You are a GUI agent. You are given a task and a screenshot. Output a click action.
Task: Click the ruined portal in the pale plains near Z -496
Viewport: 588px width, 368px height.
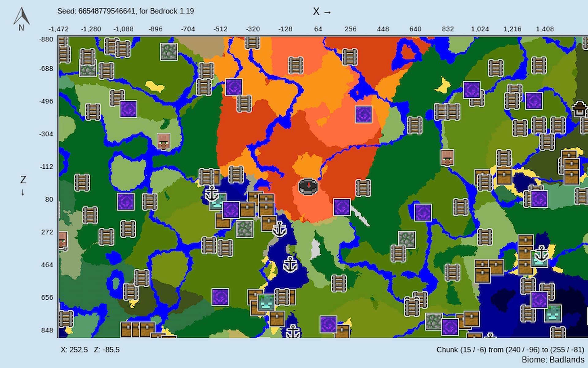[128, 109]
